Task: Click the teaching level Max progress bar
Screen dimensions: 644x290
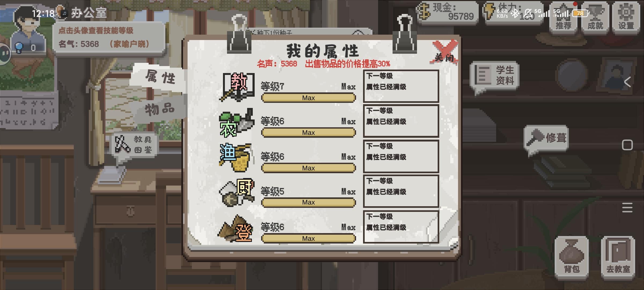Action: pyautogui.click(x=308, y=98)
